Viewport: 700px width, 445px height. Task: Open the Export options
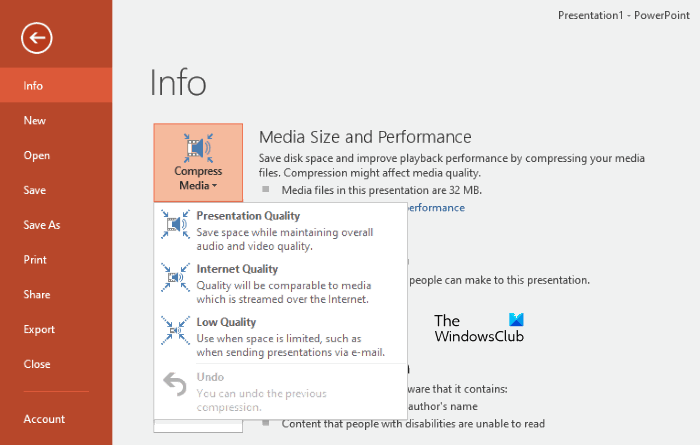(39, 329)
